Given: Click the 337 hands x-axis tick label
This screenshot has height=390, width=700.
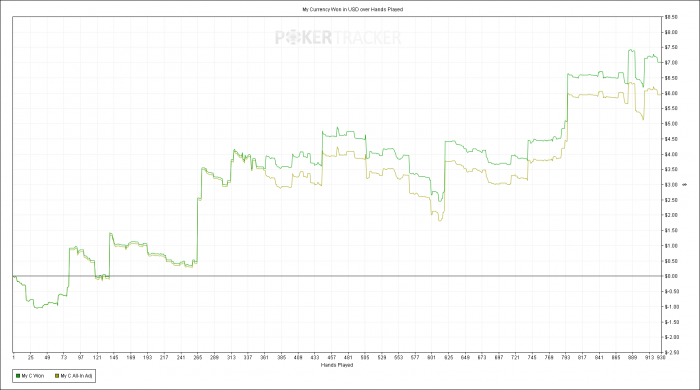Looking at the screenshot, I should [x=248, y=358].
